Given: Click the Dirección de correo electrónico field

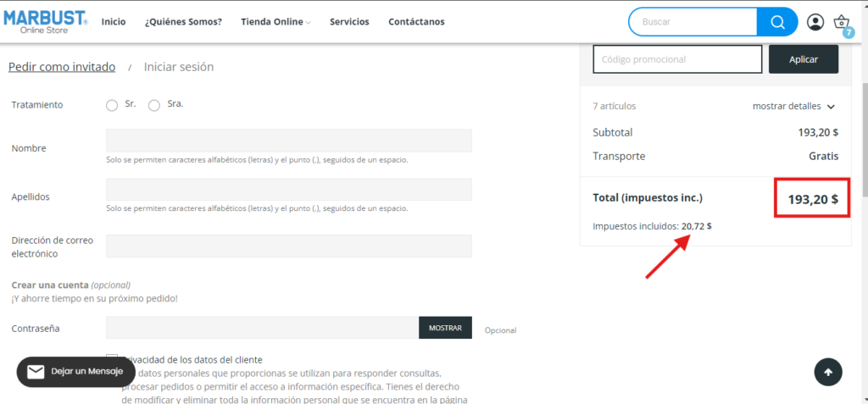Looking at the screenshot, I should 289,246.
